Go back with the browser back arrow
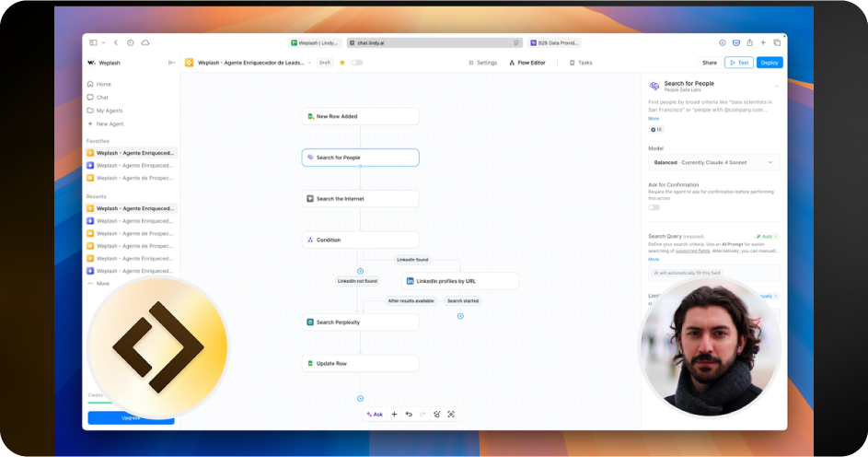The width and height of the screenshot is (868, 457). [116, 42]
